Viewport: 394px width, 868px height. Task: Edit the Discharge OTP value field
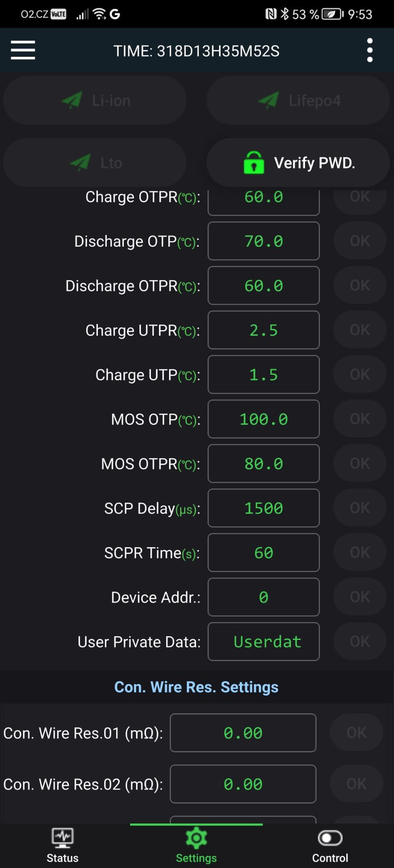click(x=264, y=241)
